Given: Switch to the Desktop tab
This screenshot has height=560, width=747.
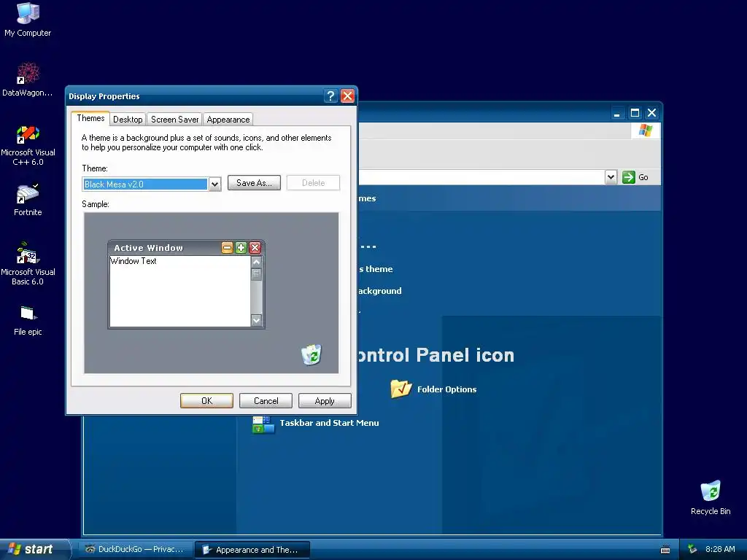Looking at the screenshot, I should tap(128, 120).
